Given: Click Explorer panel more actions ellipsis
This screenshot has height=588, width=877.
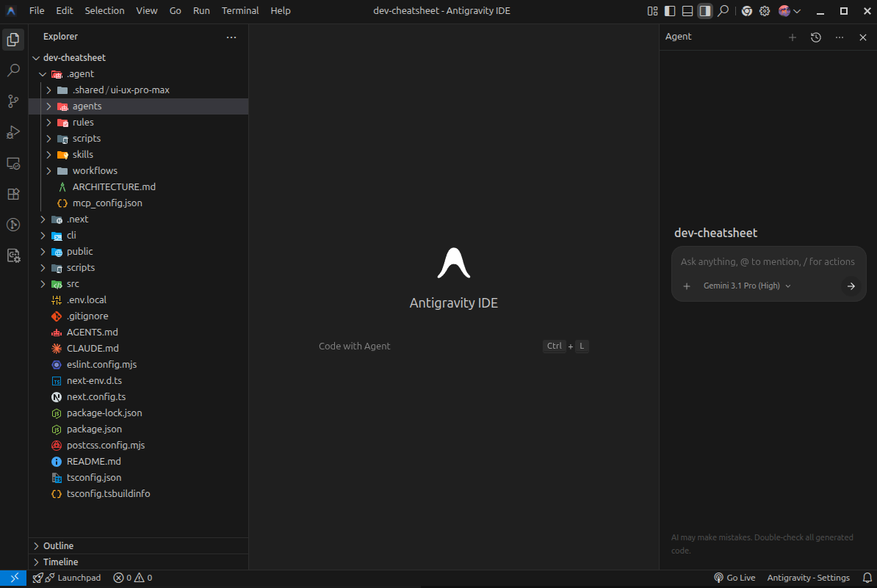Looking at the screenshot, I should [231, 37].
